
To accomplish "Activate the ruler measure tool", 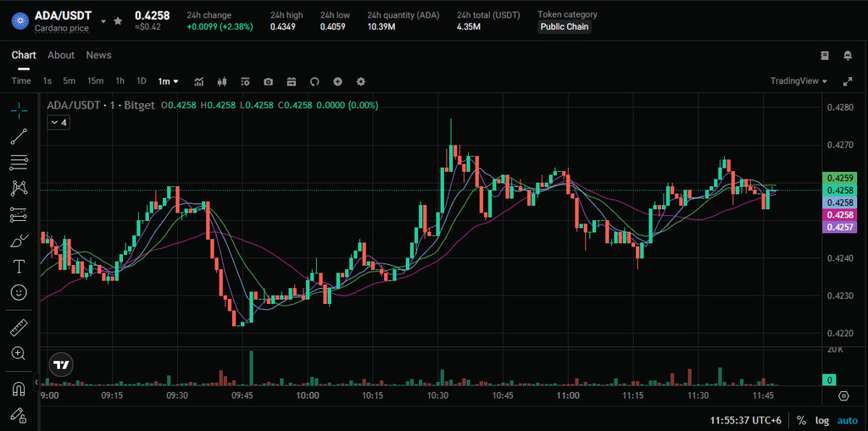I will (x=19, y=327).
